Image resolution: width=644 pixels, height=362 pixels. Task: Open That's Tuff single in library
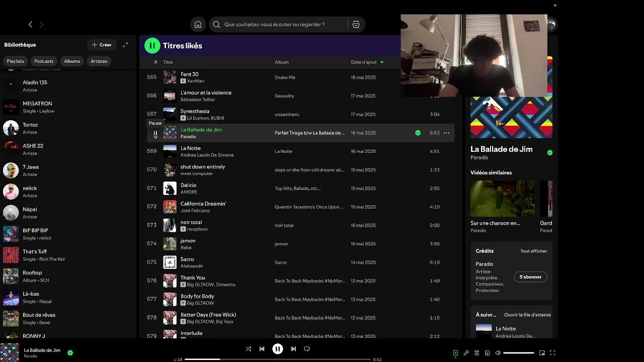pyautogui.click(x=68, y=255)
